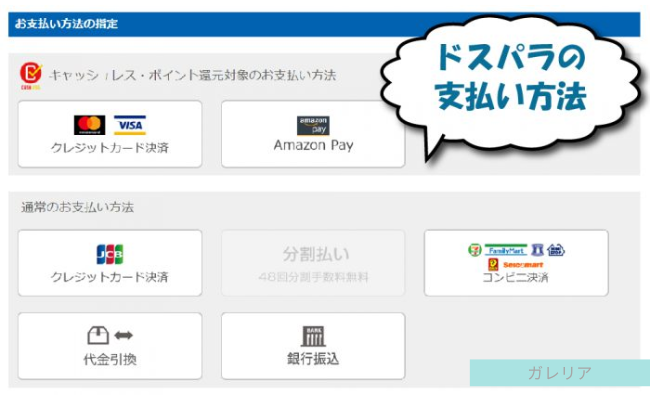The height and width of the screenshot is (400, 650).
Task: Select Visa/Mastercard クレジットカード決済 button
Action: click(x=110, y=134)
